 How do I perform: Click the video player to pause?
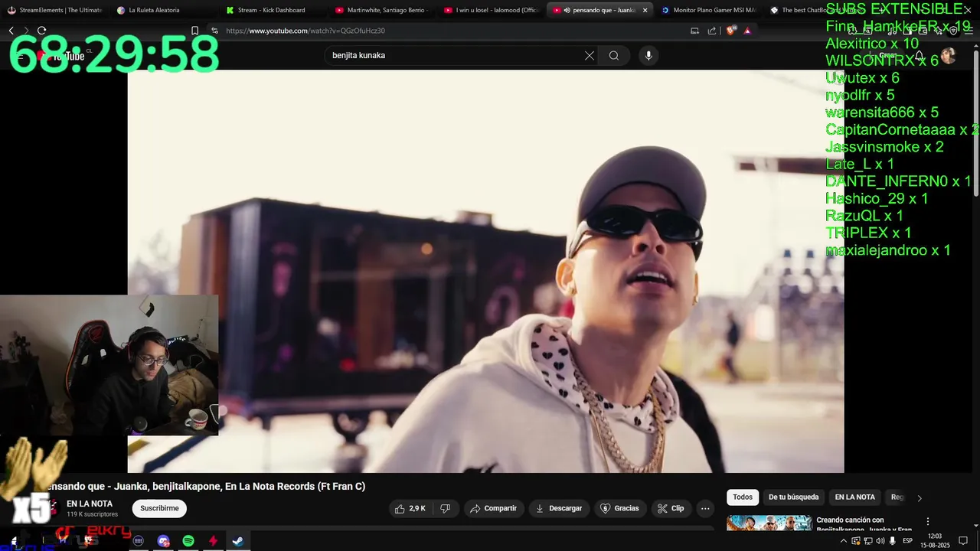(x=485, y=271)
